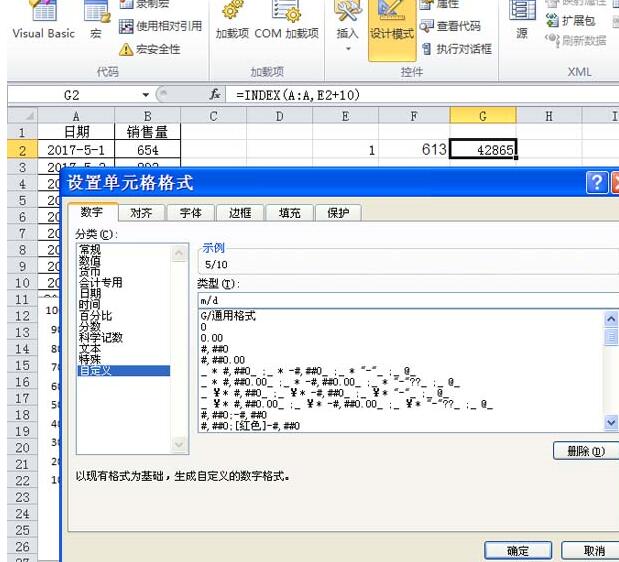The height and width of the screenshot is (562, 619).
Task: Switch to the 字体 tab
Action: coord(191,213)
